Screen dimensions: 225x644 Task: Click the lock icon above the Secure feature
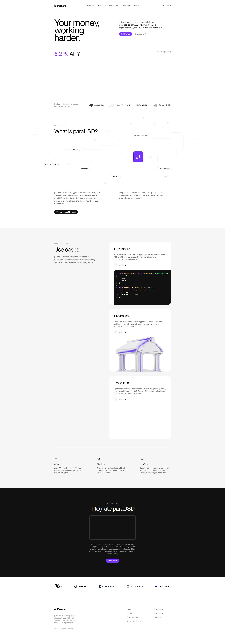pyautogui.click(x=56, y=459)
